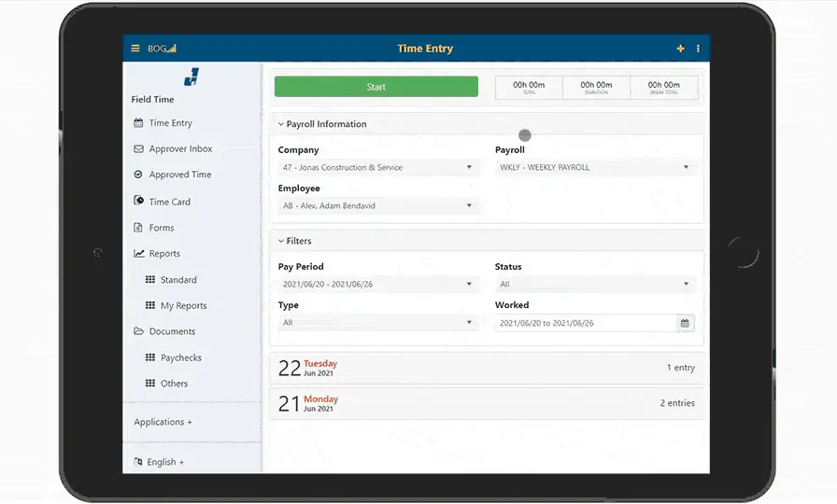Click the Paychecks grid icon

pyautogui.click(x=150, y=357)
